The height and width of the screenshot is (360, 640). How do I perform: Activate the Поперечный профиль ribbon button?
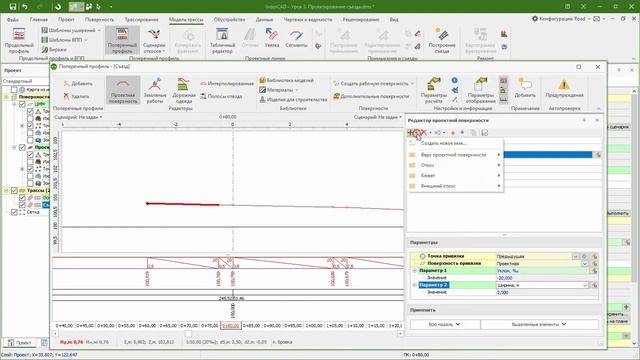coord(122,41)
